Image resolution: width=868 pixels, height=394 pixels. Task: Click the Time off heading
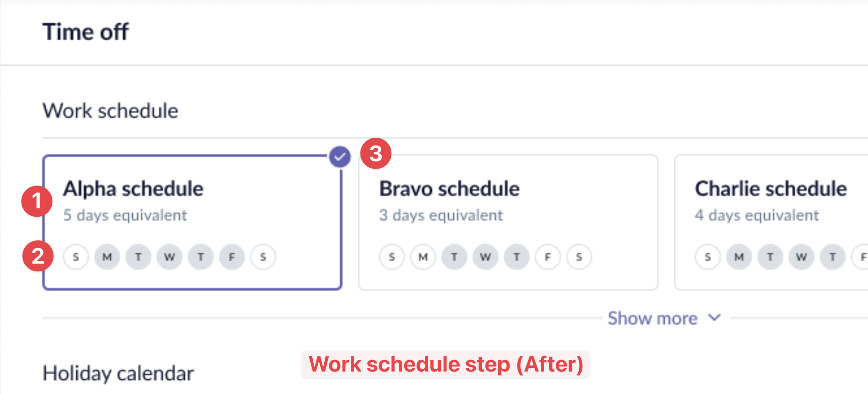point(86,32)
